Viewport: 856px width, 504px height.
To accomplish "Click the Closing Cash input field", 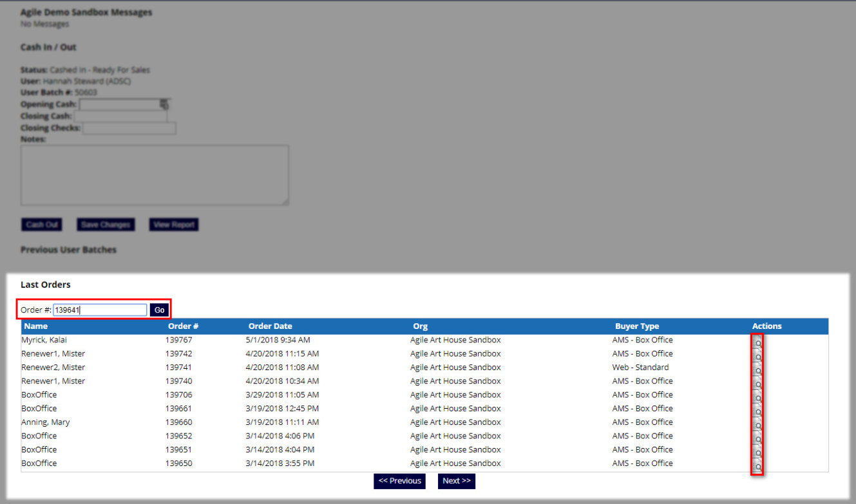I will (x=120, y=117).
